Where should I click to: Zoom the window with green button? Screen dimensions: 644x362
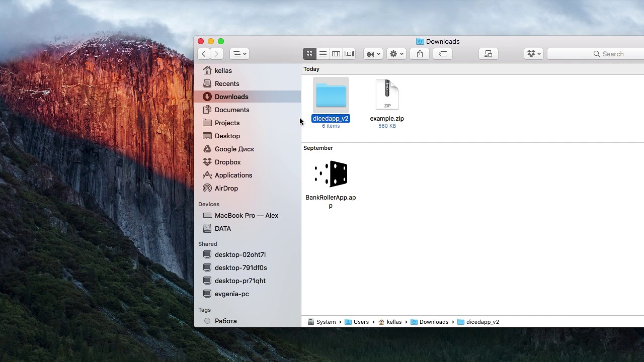pos(221,41)
